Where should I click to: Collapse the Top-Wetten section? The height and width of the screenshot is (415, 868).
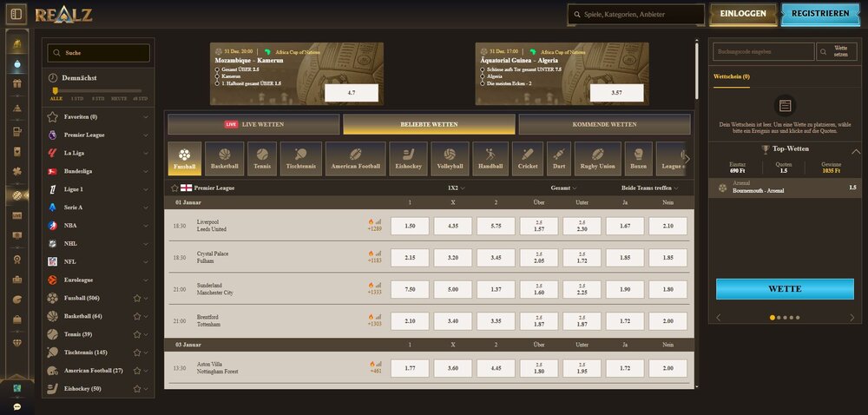tap(856, 151)
